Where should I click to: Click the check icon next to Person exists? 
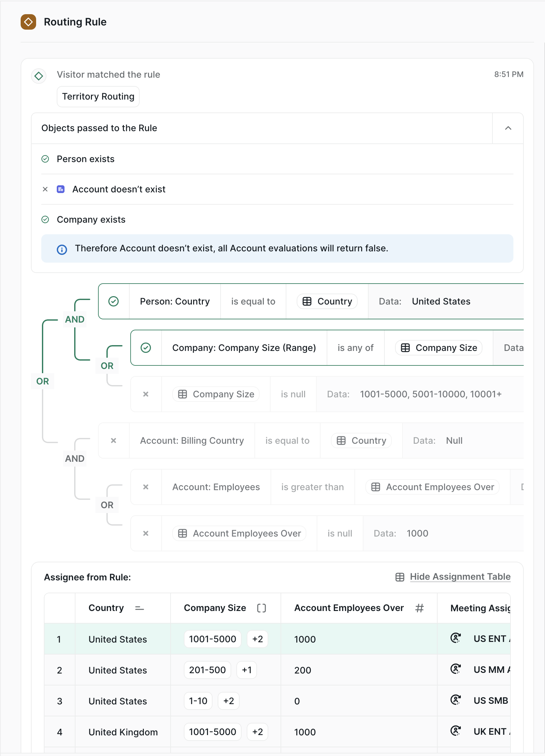(45, 159)
